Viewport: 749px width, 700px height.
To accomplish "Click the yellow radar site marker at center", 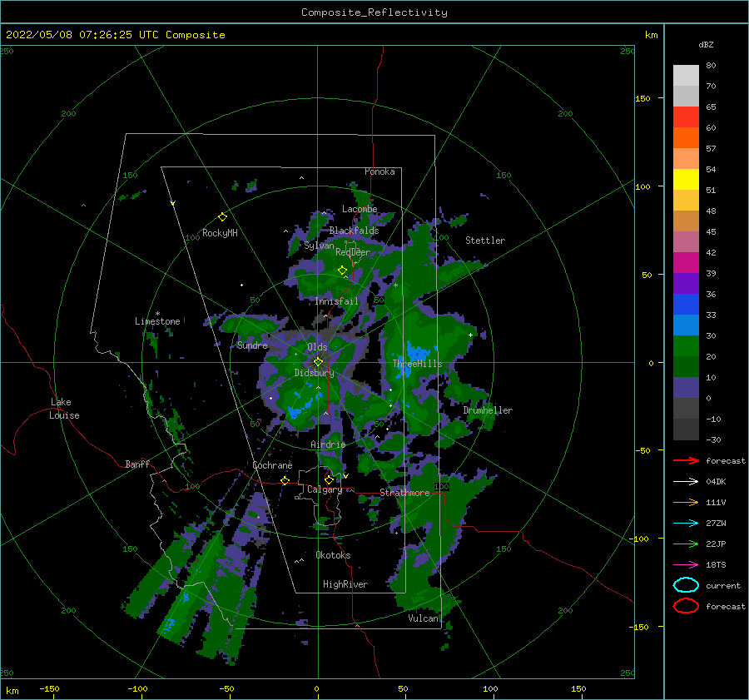I will [x=318, y=362].
